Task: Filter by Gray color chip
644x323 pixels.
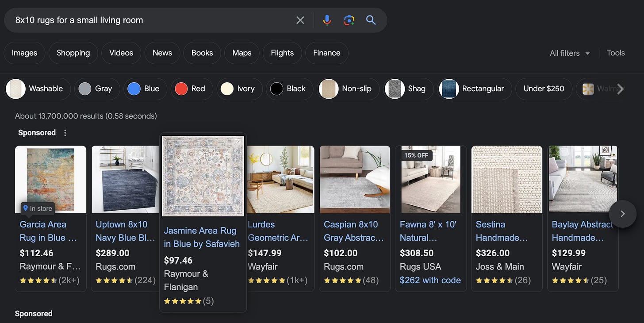Action: (96, 88)
